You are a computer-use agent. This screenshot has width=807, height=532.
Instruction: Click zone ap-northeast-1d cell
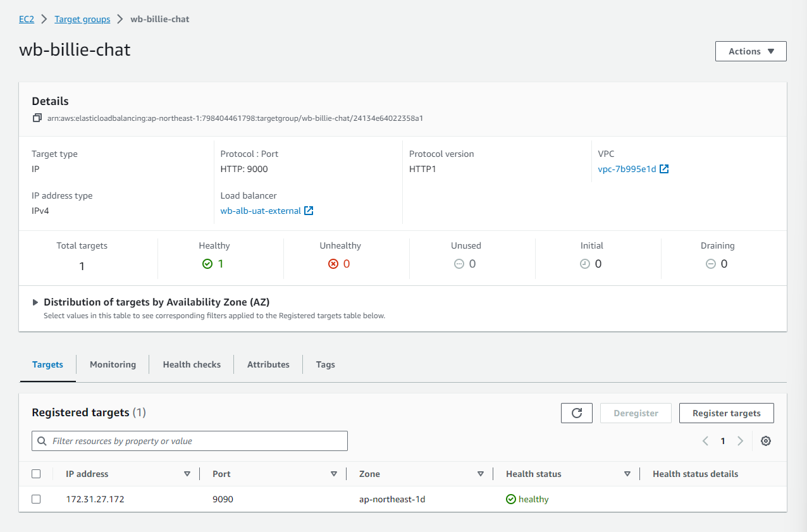pos(392,499)
